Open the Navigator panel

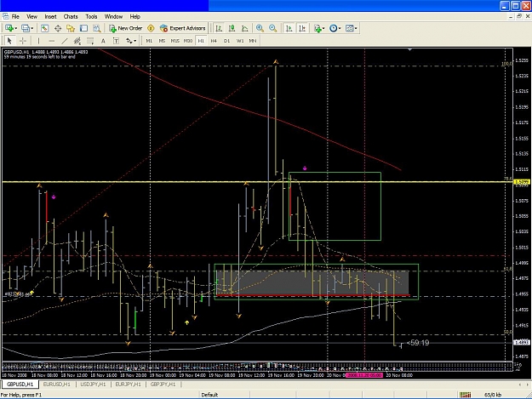tap(71, 28)
